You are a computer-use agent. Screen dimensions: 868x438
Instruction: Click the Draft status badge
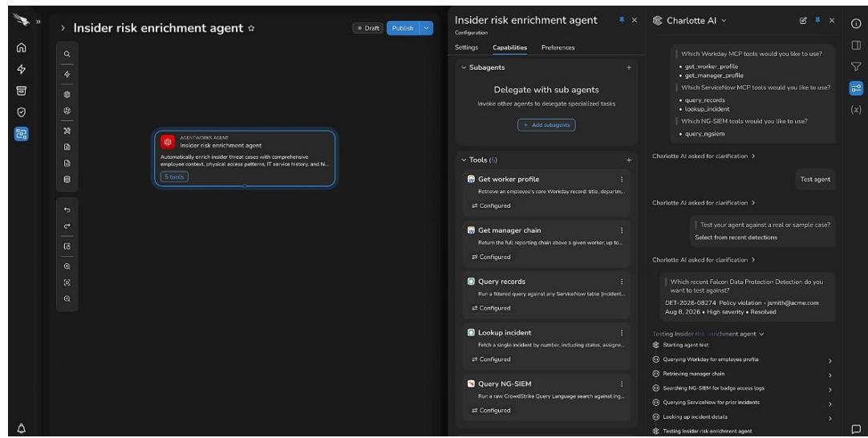[368, 28]
